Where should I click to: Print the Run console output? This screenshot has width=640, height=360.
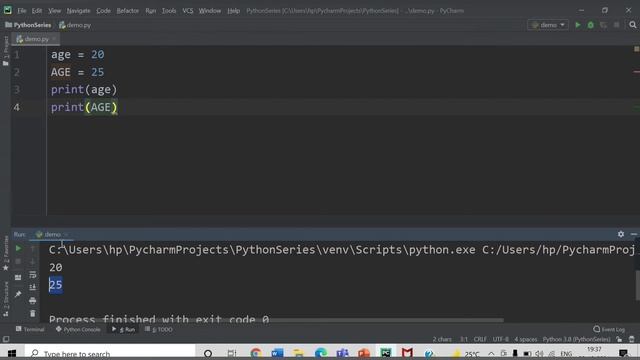click(33, 301)
